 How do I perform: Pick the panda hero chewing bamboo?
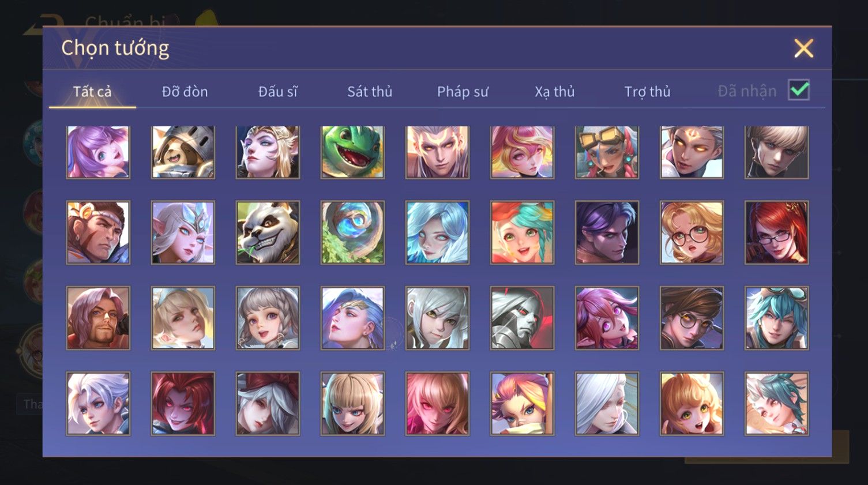(x=268, y=232)
